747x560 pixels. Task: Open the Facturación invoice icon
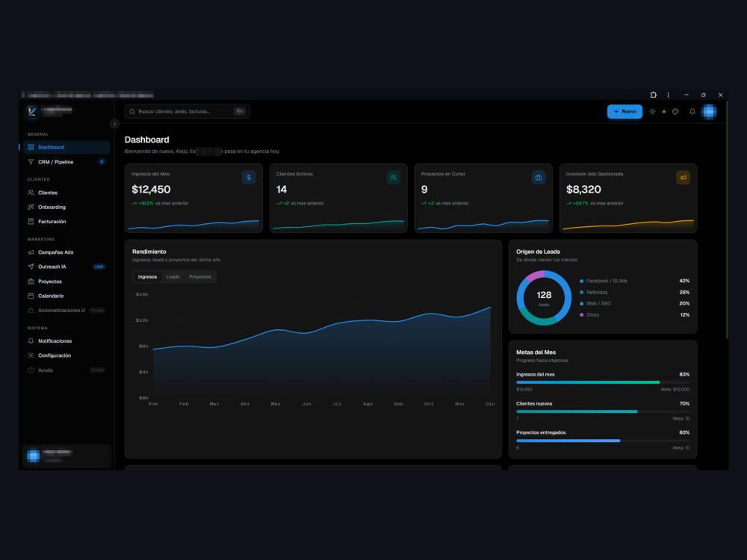[31, 222]
